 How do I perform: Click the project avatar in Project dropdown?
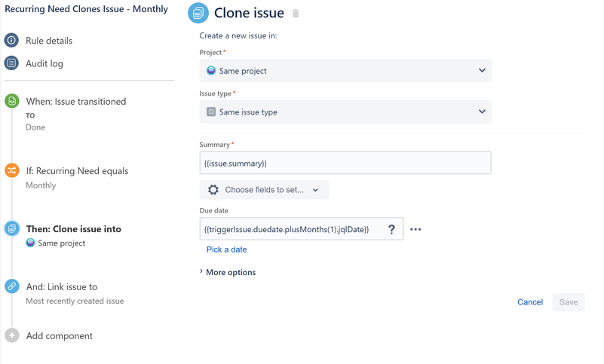tap(211, 71)
